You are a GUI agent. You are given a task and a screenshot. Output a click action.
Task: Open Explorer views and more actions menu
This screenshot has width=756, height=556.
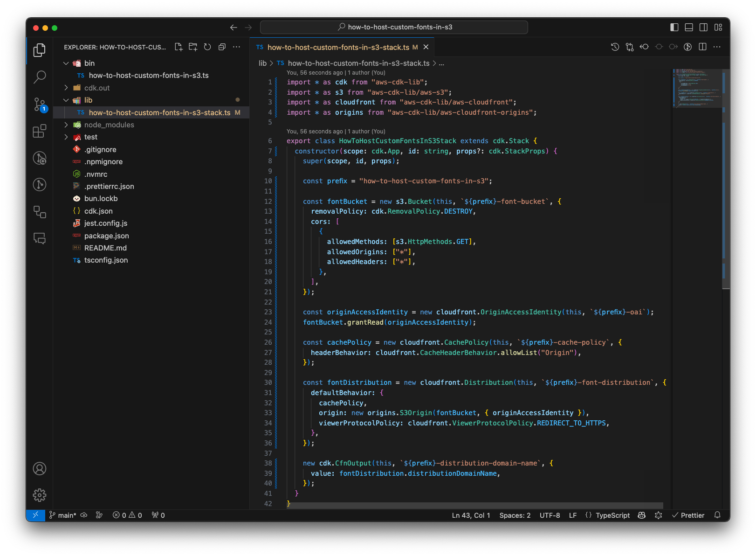tap(237, 47)
